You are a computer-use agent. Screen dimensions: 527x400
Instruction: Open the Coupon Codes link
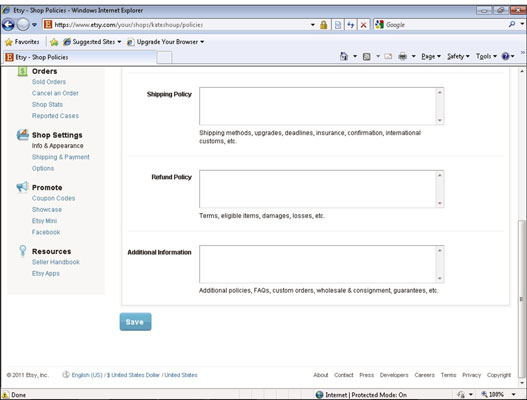(53, 198)
